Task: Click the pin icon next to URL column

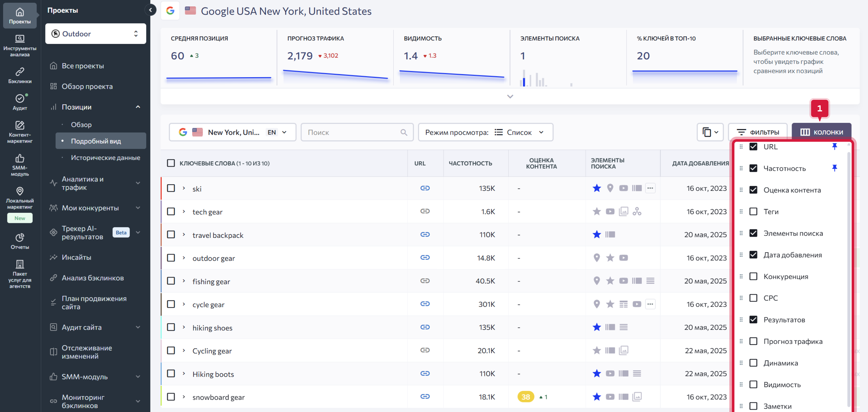Action: 834,146
